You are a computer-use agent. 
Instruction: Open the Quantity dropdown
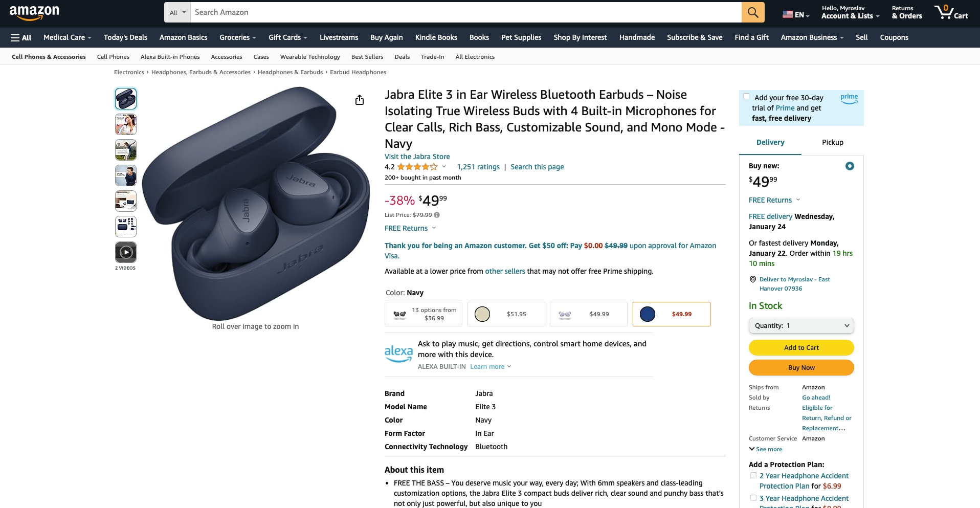click(801, 326)
